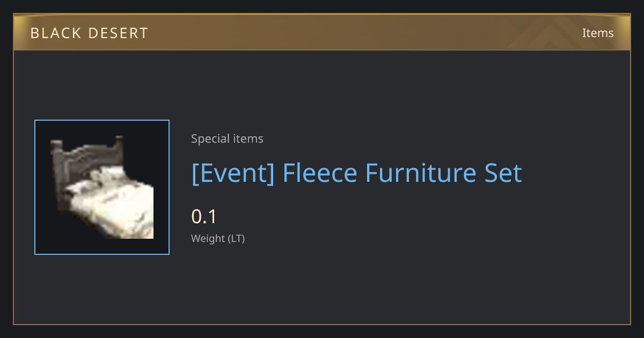
Task: Select the wooden headboard in the item icon
Action: 86,159
